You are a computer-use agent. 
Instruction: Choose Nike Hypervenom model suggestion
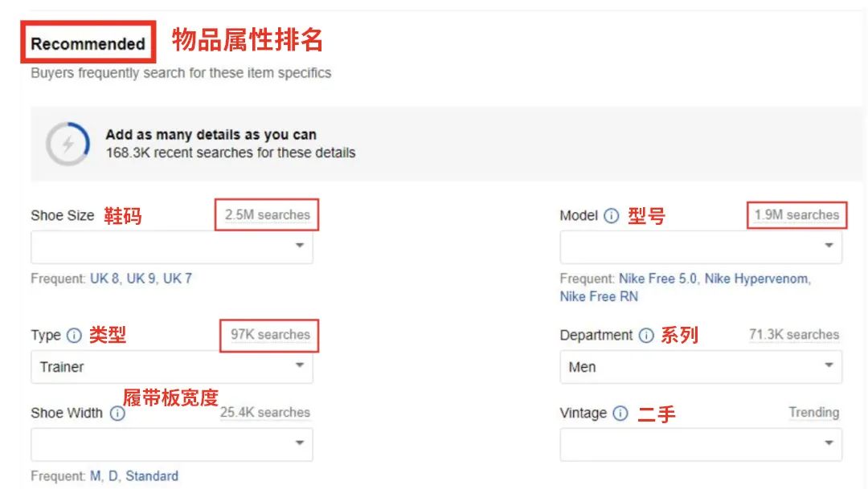pyautogui.click(x=756, y=279)
